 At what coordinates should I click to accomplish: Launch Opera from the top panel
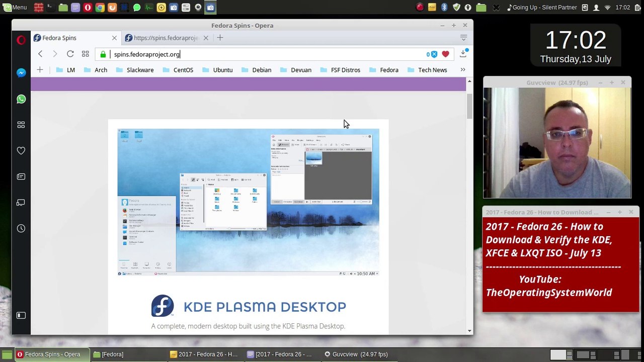tap(88, 8)
